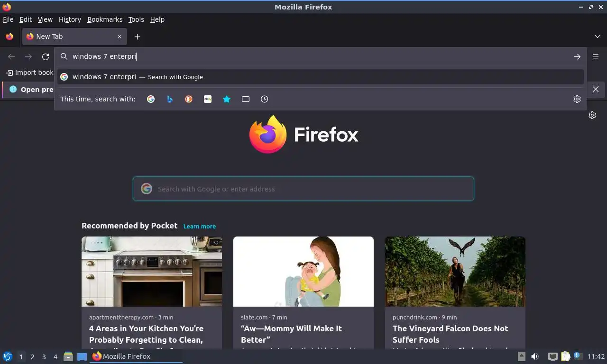Open the View menu
The width and height of the screenshot is (607, 364).
point(45,19)
